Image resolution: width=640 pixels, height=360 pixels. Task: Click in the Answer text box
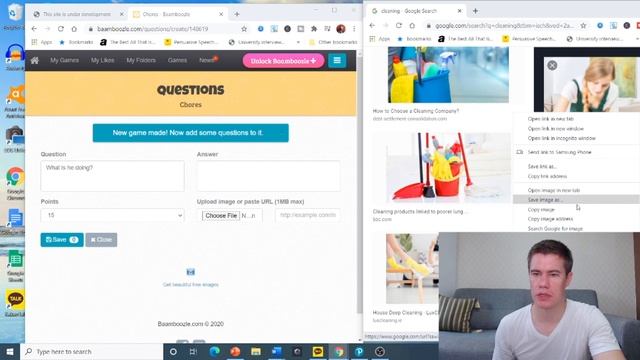tap(269, 176)
